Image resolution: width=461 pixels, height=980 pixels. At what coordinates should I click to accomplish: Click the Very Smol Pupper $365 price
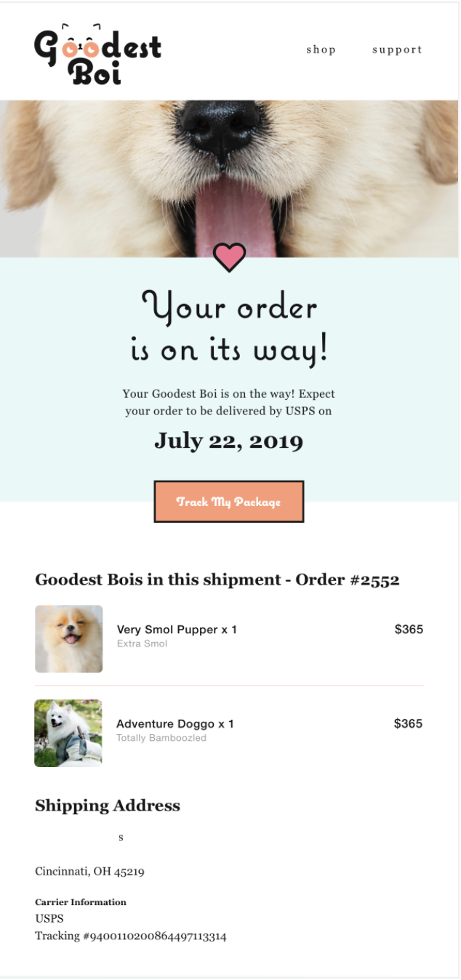click(x=409, y=630)
